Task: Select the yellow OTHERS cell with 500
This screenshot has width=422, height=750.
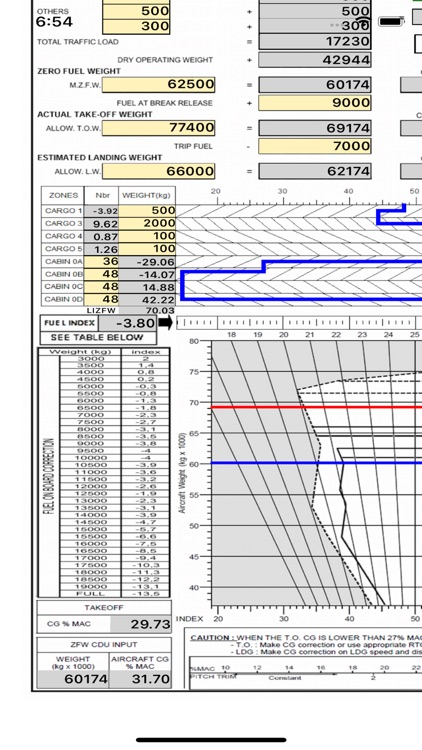Action: pos(136,11)
